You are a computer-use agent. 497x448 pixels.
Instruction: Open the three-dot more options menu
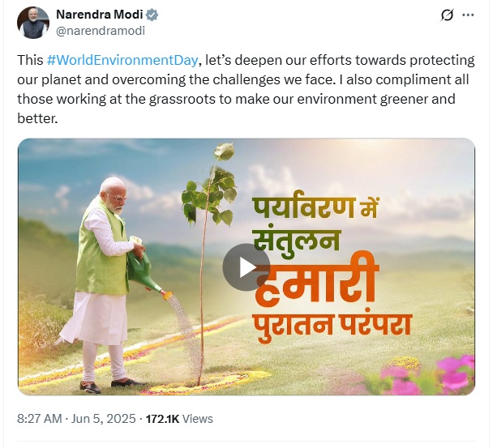pos(468,15)
